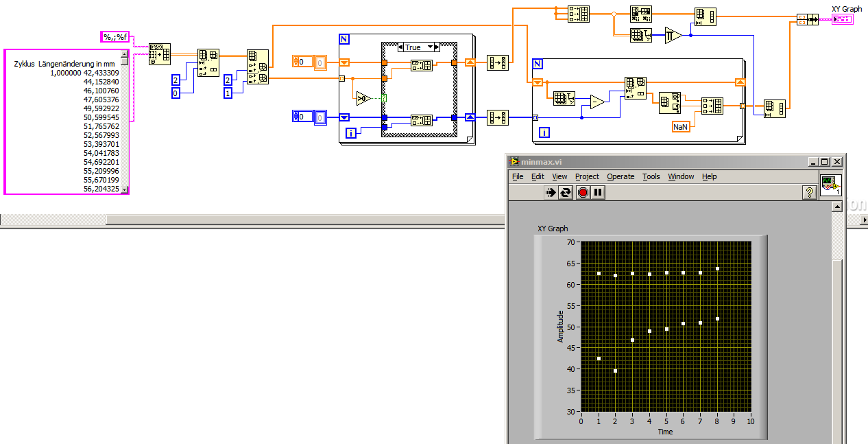Select the Array Size function next to Multiply Array Elements

tap(641, 35)
